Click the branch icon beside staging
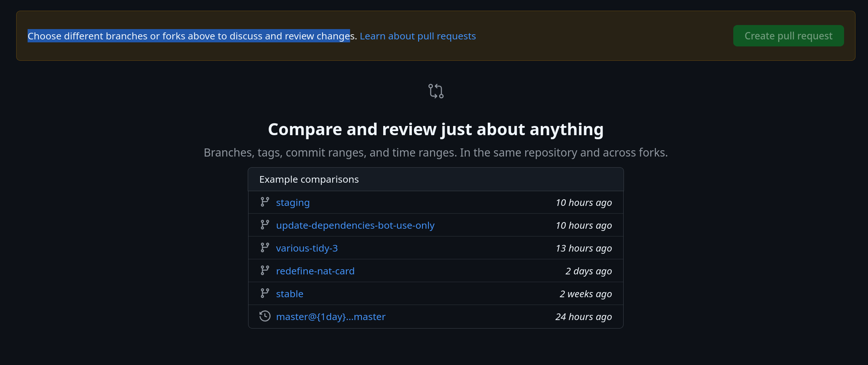The width and height of the screenshot is (868, 365). tap(265, 202)
